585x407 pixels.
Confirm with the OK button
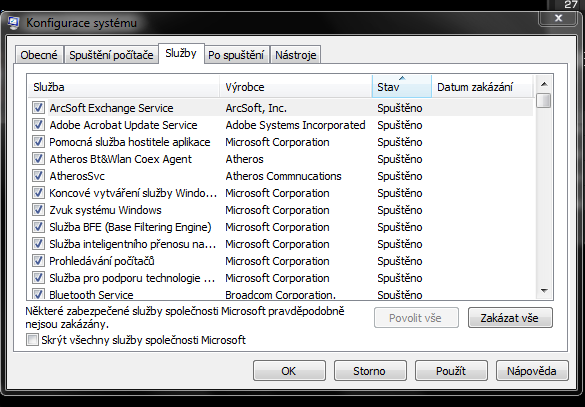pyautogui.click(x=289, y=371)
